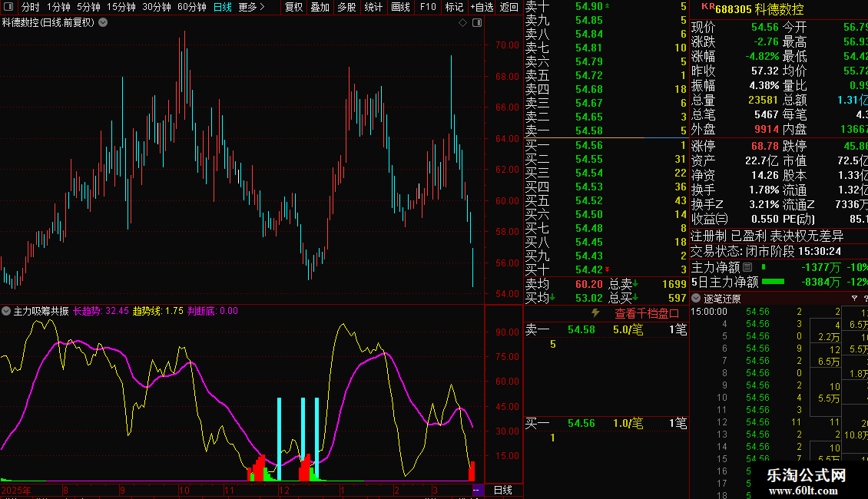The width and height of the screenshot is (868, 499).
Task: Click the lightning bolt icon
Action: coord(595,312)
